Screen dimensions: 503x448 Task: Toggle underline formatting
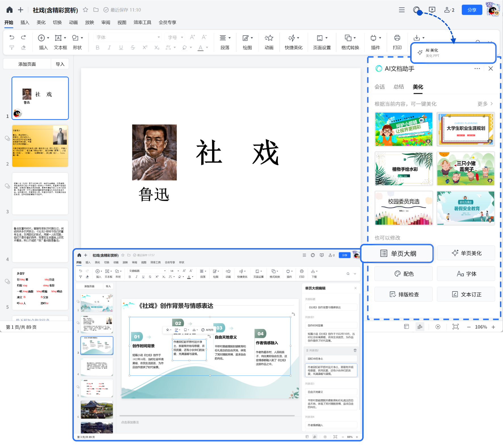(x=121, y=48)
